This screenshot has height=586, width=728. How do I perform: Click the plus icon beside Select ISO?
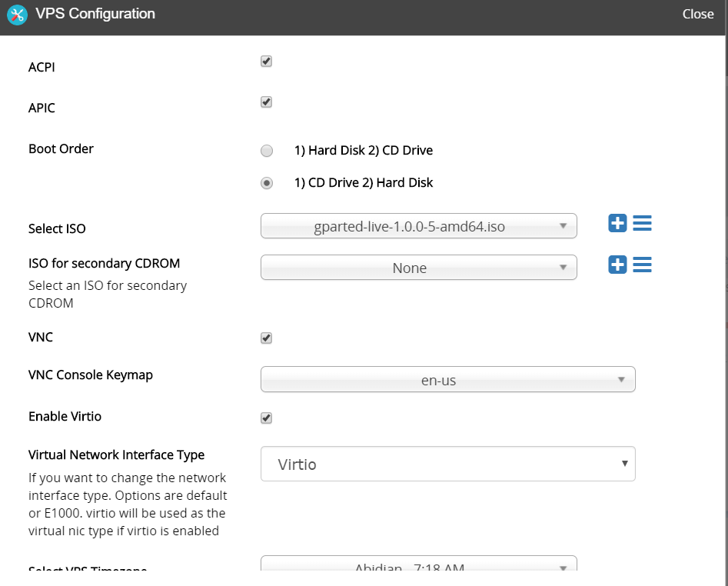617,224
